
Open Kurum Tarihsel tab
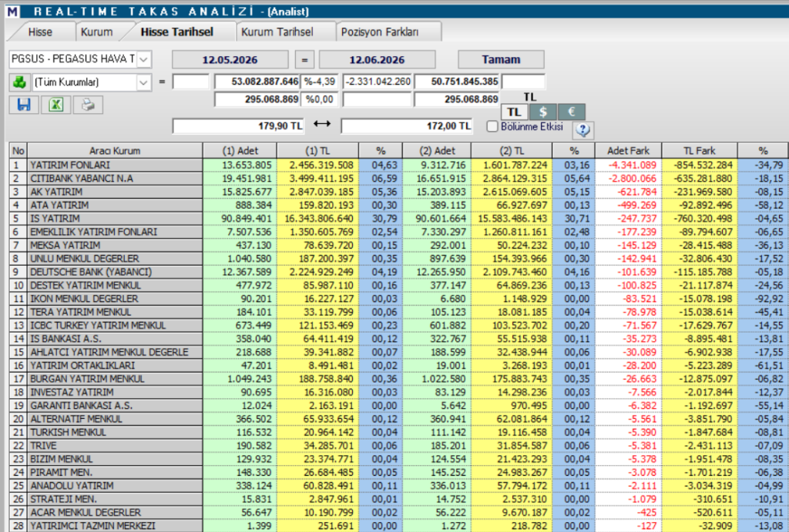tap(277, 32)
